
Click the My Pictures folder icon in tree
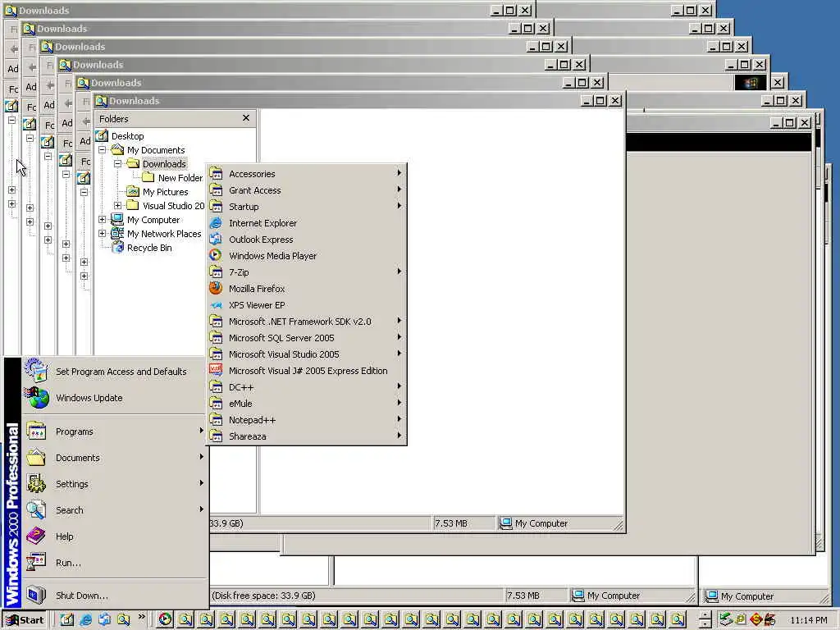tap(133, 192)
